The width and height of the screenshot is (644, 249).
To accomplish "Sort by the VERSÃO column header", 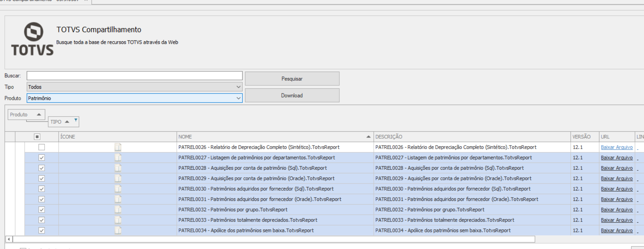I will (585, 136).
